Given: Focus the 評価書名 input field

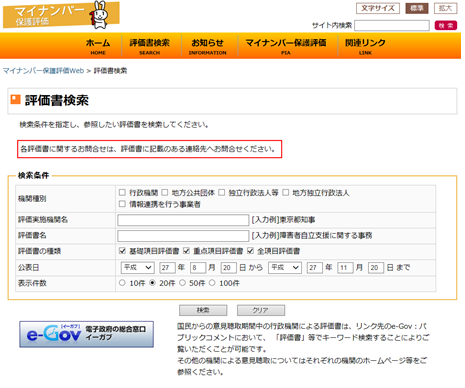Looking at the screenshot, I should (183, 236).
